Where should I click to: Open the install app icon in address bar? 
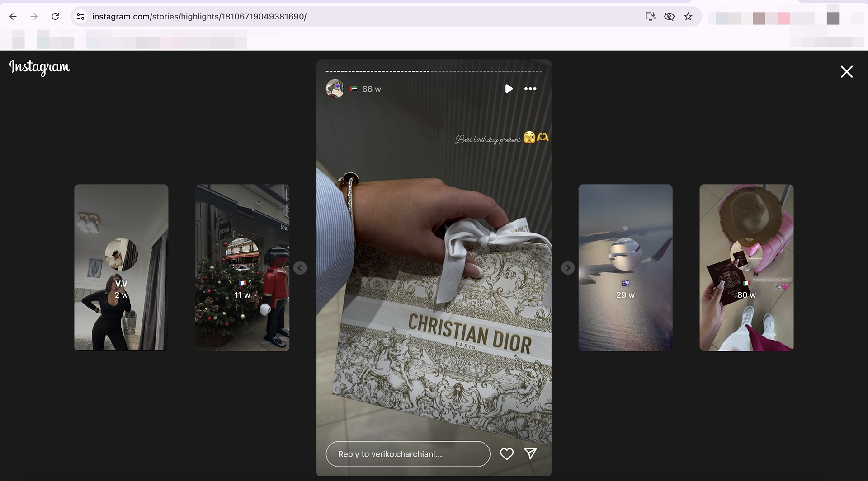pos(650,17)
